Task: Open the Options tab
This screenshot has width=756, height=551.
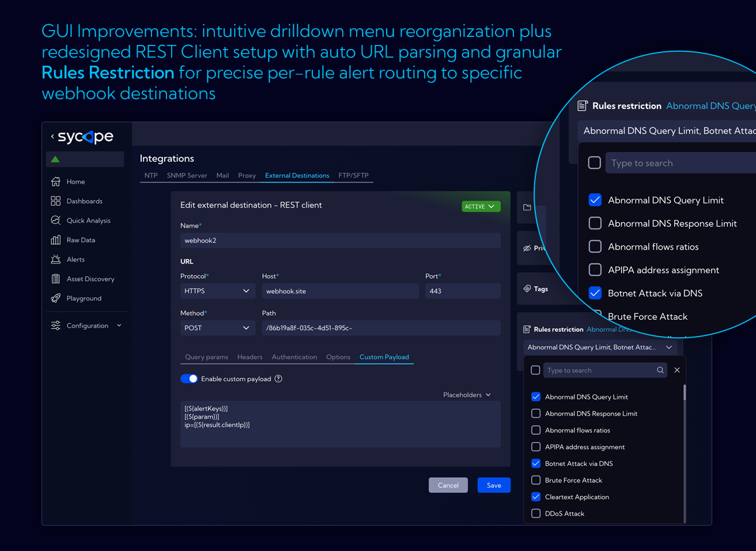Action: tap(338, 357)
